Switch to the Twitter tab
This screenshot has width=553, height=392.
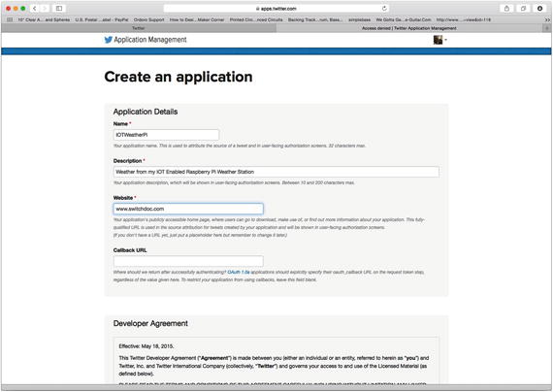(139, 28)
